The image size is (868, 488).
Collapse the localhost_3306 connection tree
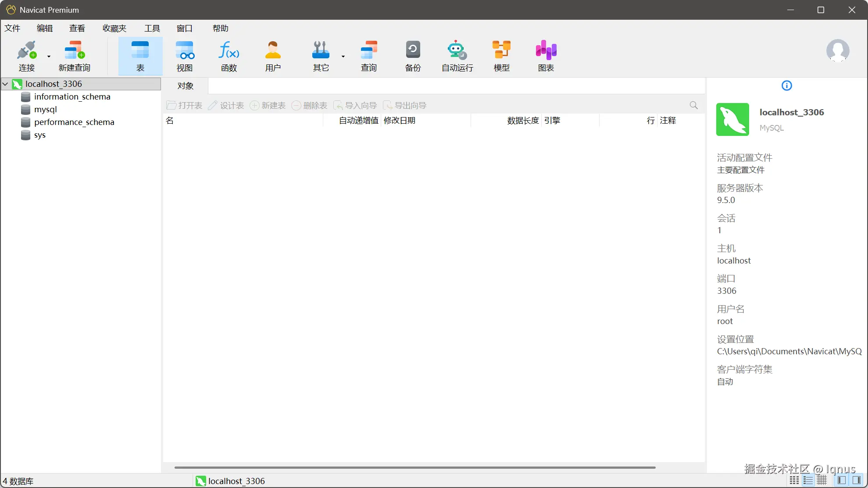[x=5, y=84]
